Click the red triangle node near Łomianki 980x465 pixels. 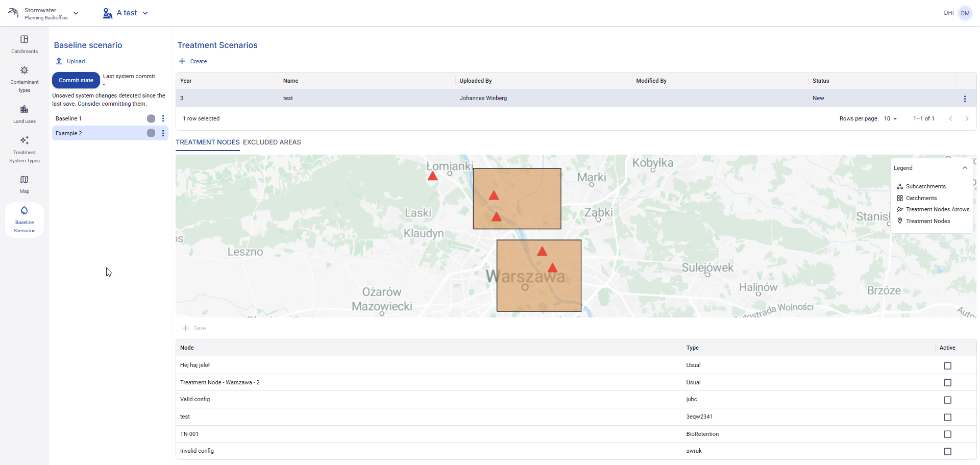(x=433, y=176)
